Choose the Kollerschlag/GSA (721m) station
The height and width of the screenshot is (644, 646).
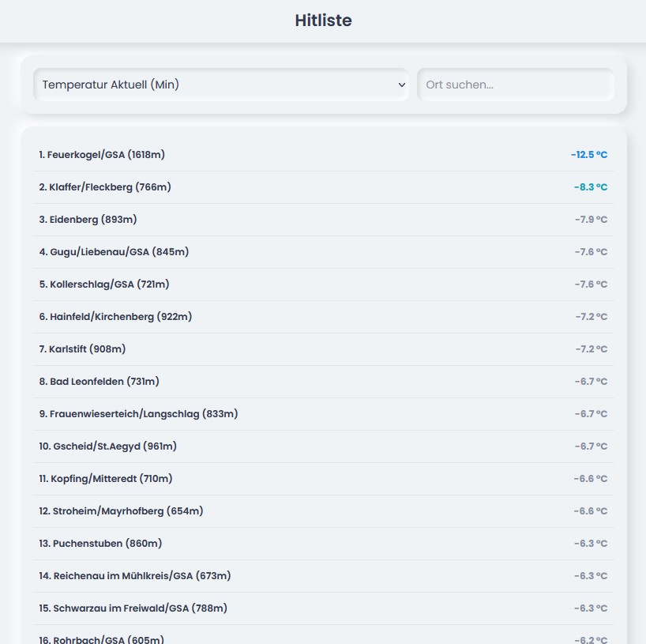point(104,284)
